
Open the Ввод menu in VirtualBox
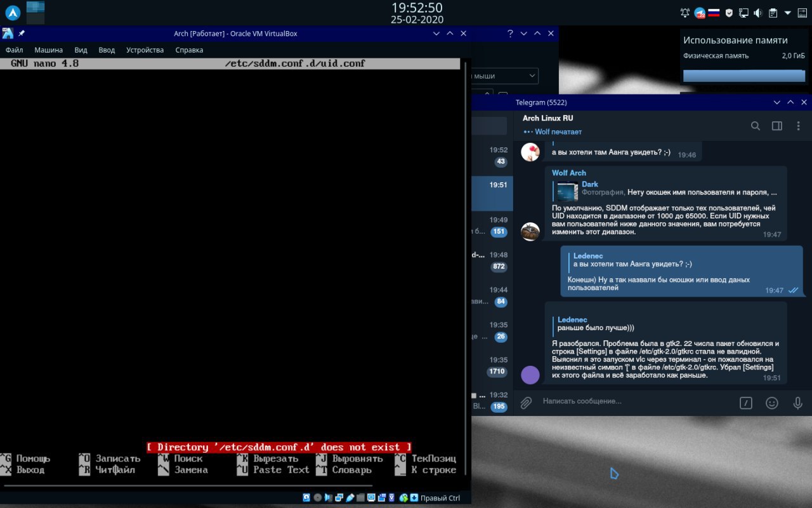pos(107,50)
